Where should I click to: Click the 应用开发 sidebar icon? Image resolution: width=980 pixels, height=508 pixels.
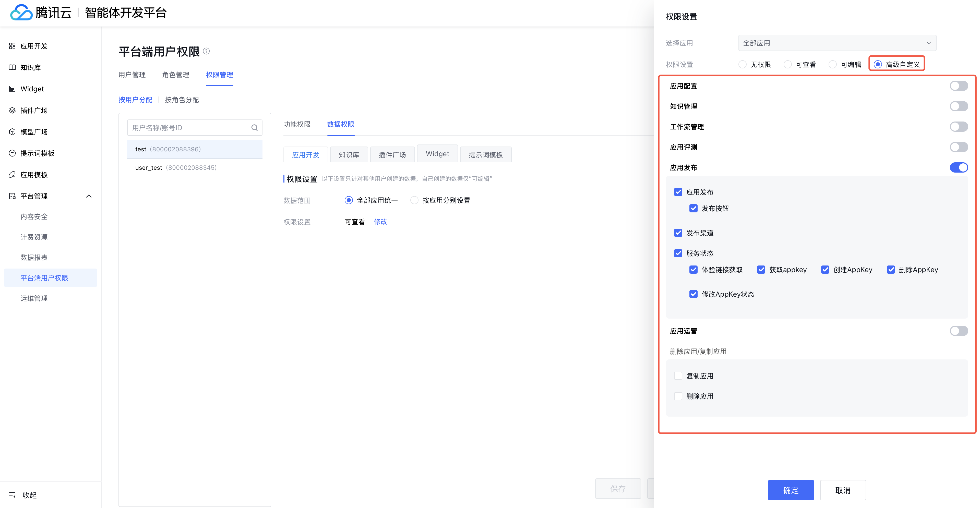[x=12, y=46]
